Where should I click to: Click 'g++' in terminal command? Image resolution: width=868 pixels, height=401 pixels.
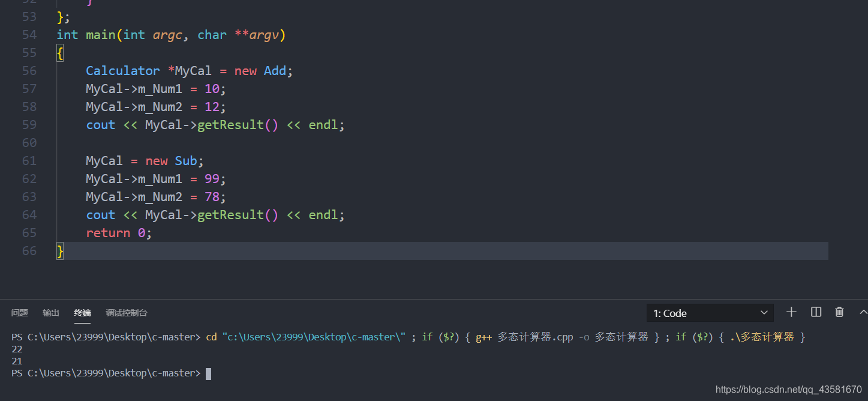[x=484, y=337]
